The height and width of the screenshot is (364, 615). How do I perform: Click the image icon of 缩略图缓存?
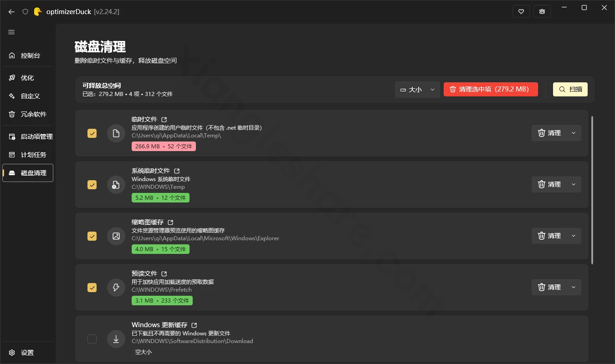coord(116,236)
